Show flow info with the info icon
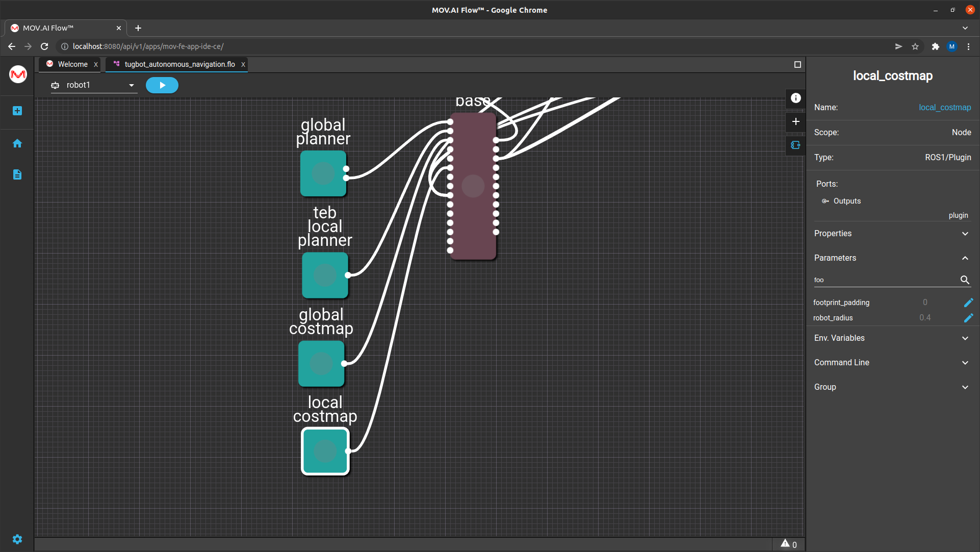Screen dimensions: 980x552 click(x=795, y=98)
